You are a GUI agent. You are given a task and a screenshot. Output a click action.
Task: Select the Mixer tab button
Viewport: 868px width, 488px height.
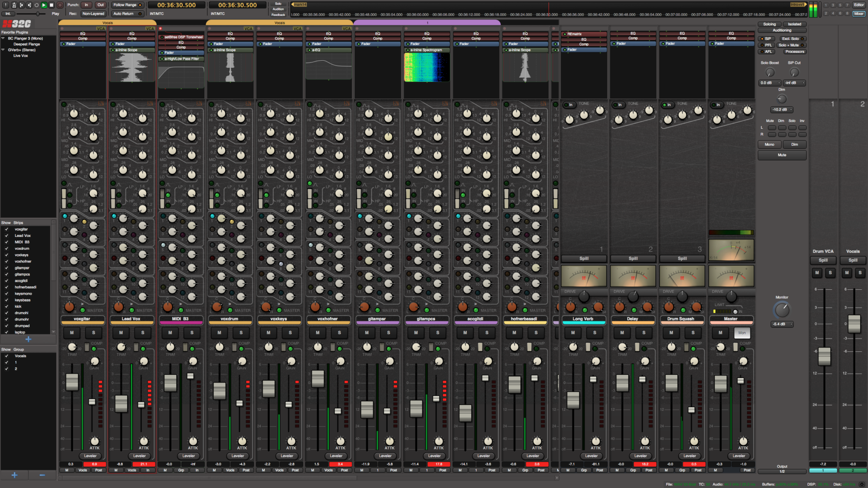pos(858,14)
